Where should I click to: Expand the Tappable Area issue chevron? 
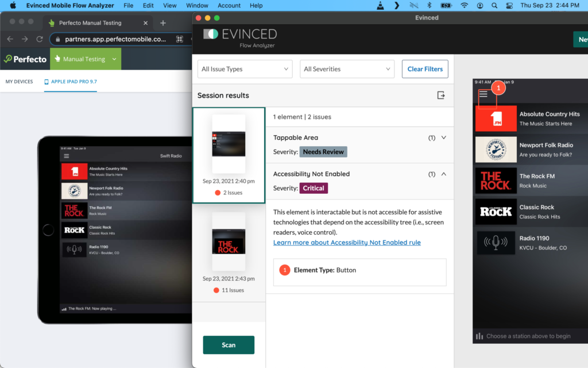click(x=444, y=137)
